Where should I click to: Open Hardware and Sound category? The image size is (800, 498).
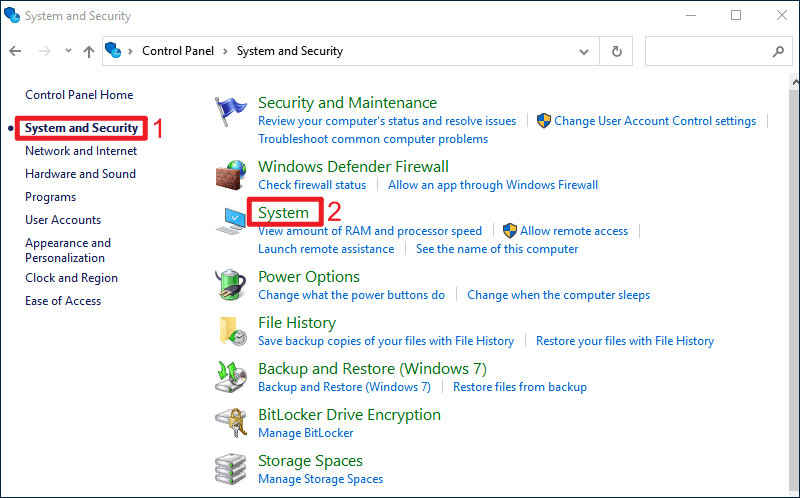(x=81, y=174)
